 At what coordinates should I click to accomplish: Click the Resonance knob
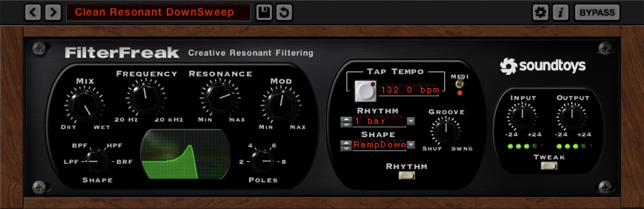(220, 97)
